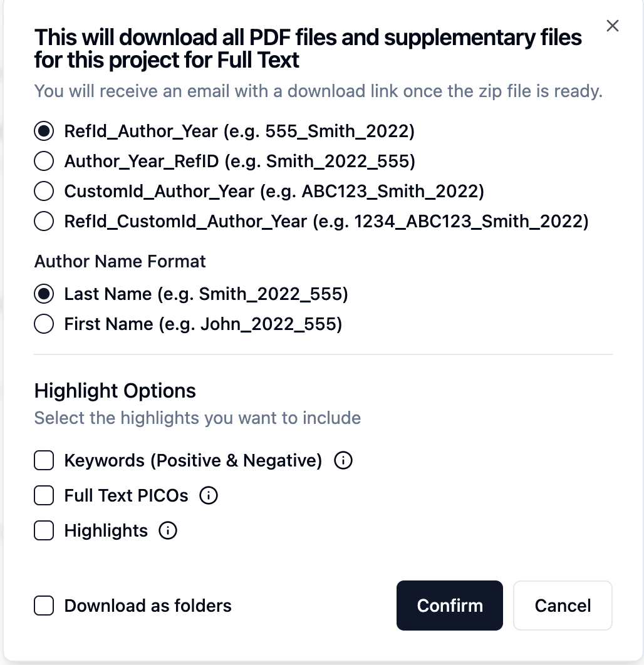This screenshot has width=644, height=665.
Task: Check the Highlights checkbox
Action: (44, 531)
